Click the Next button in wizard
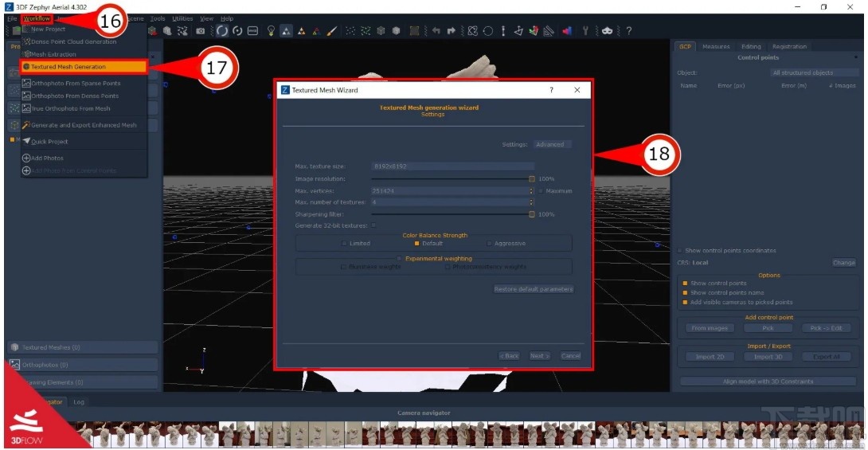Image resolution: width=868 pixels, height=450 pixels. coord(539,356)
